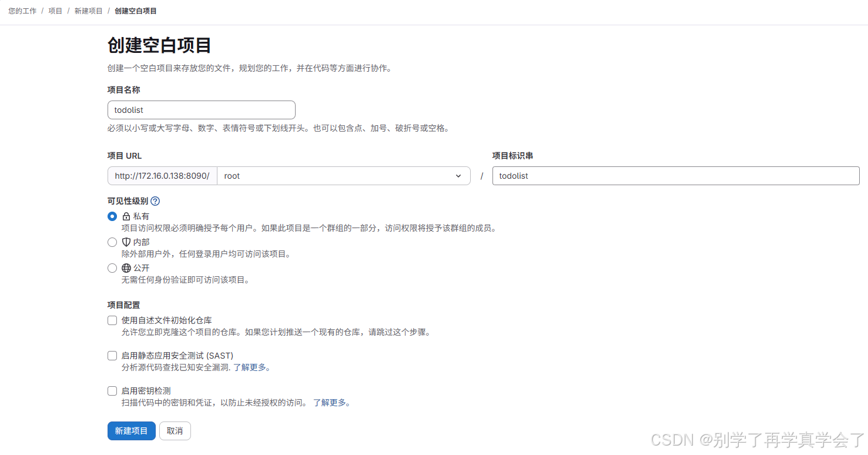Viewport: 868px width, 455px height.
Task: Navigate to 新建项目 breadcrumb
Action: click(x=88, y=11)
